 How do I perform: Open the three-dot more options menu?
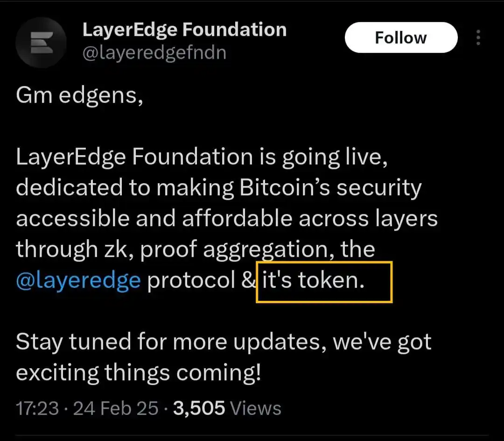point(478,38)
